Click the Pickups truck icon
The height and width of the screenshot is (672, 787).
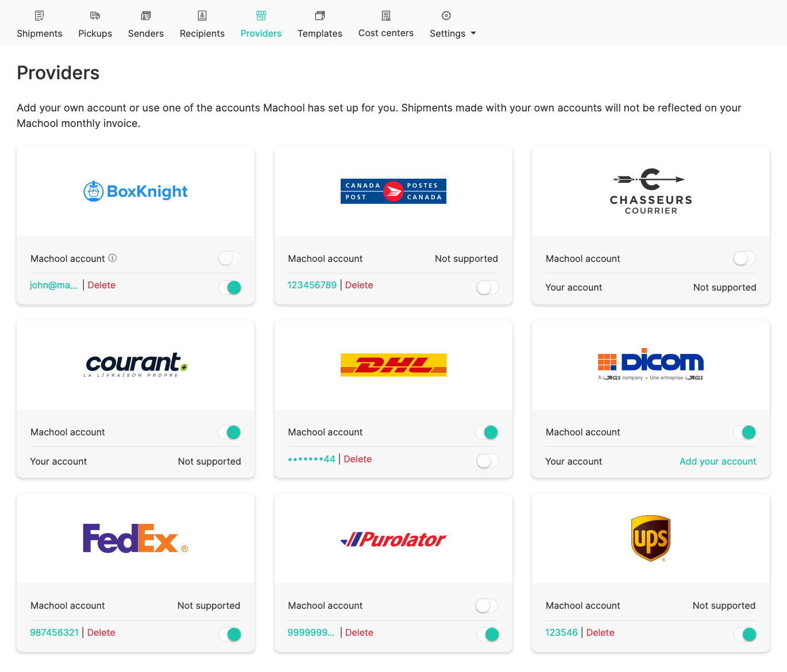[x=95, y=16]
